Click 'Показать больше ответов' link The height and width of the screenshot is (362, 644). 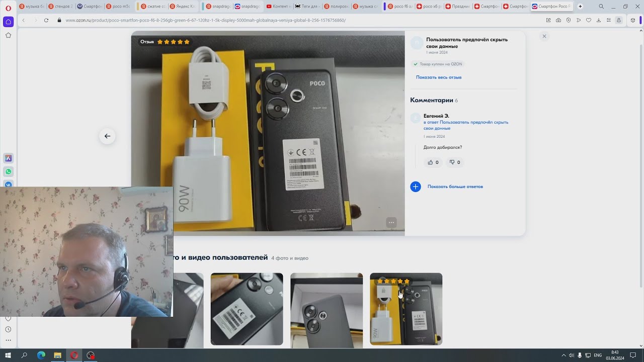(x=455, y=187)
